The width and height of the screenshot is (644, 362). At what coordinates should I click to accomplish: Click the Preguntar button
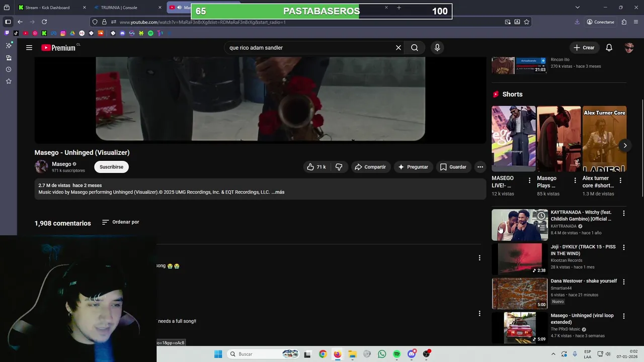pyautogui.click(x=413, y=167)
